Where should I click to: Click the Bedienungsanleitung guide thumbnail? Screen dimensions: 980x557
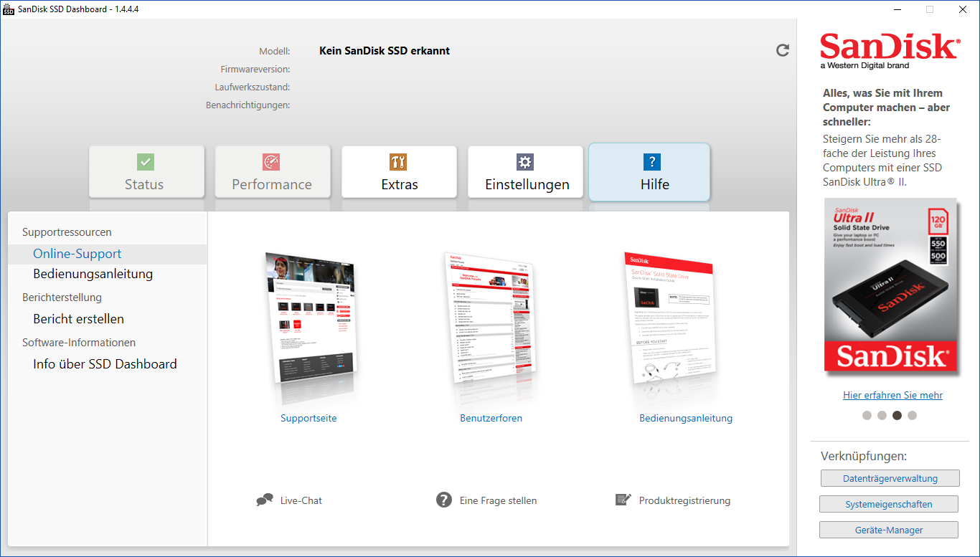coord(669,319)
